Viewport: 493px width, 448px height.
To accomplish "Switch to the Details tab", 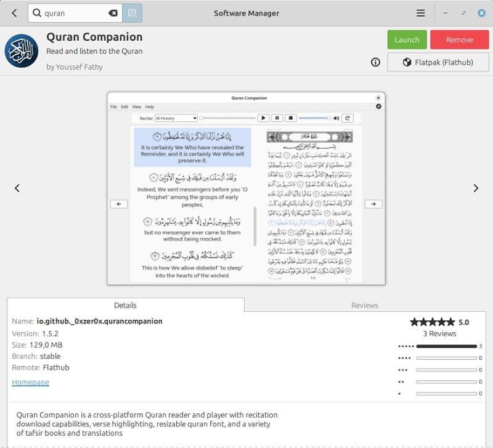I will pos(126,305).
